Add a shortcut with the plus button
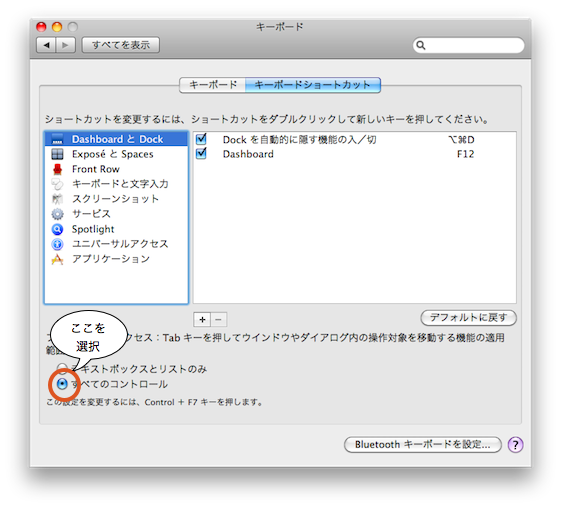Image resolution: width=561 pixels, height=508 pixels. pyautogui.click(x=202, y=319)
